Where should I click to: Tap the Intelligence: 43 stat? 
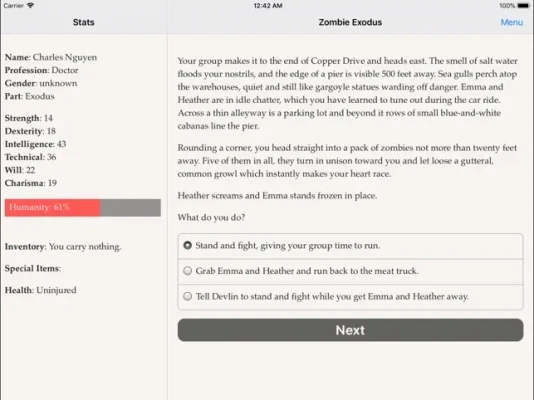click(35, 144)
